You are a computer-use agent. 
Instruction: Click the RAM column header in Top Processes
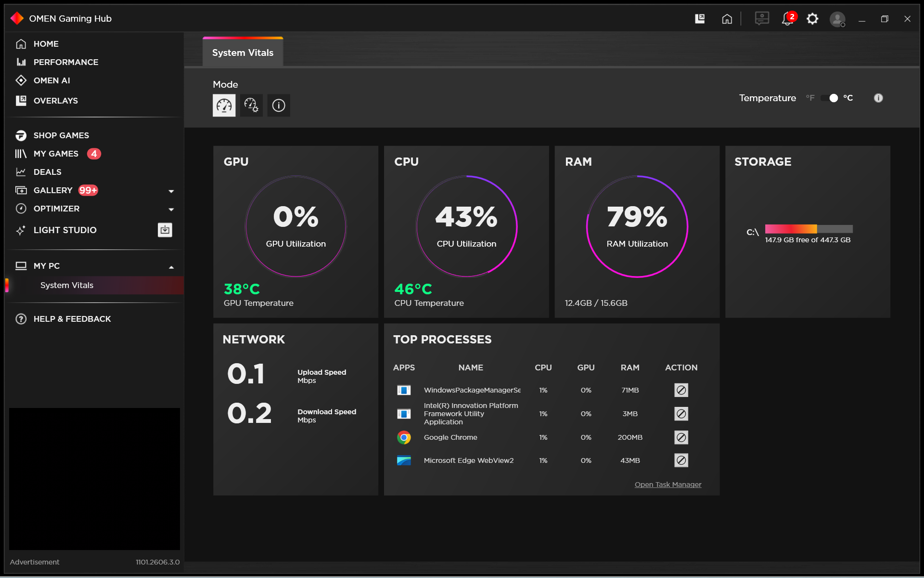[x=630, y=368]
